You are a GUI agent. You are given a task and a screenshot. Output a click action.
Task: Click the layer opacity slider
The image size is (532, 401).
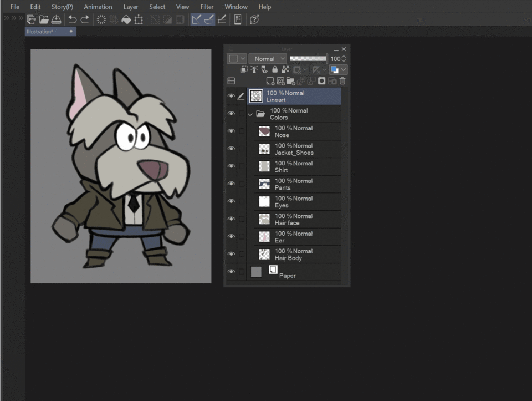(x=308, y=58)
